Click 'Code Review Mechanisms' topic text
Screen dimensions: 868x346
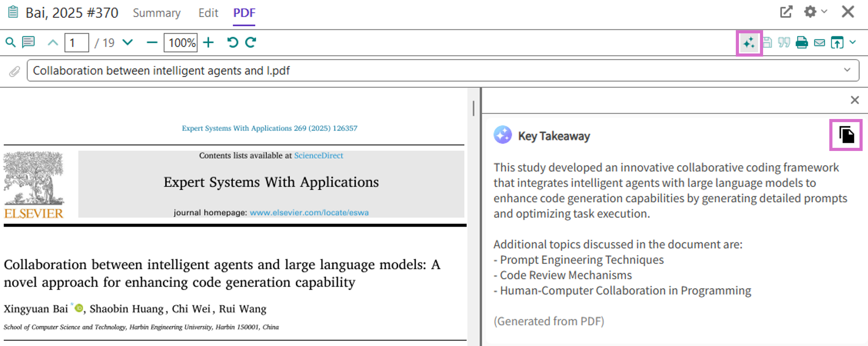pos(566,275)
